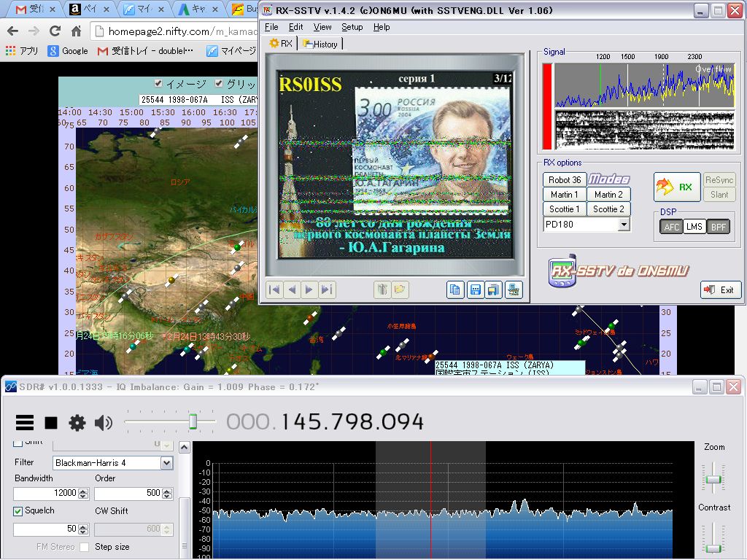Reload the Chrome page
Image resolution: width=747 pixels, height=560 pixels.
click(x=55, y=31)
